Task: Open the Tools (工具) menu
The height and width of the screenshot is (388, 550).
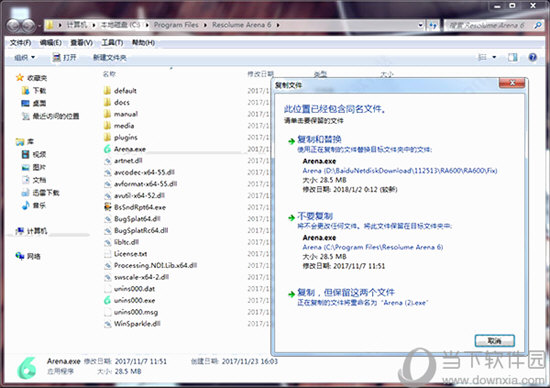Action: [x=112, y=43]
